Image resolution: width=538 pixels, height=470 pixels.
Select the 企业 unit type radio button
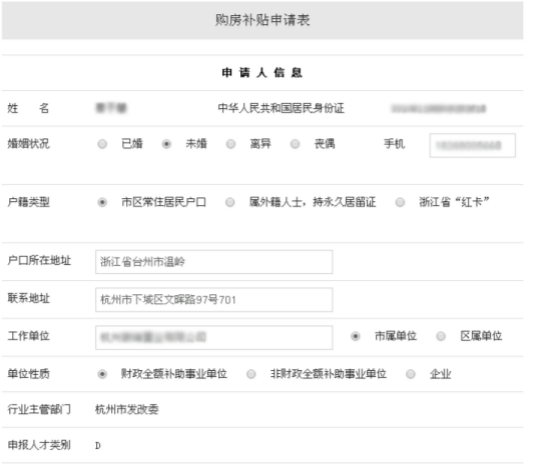coord(410,374)
